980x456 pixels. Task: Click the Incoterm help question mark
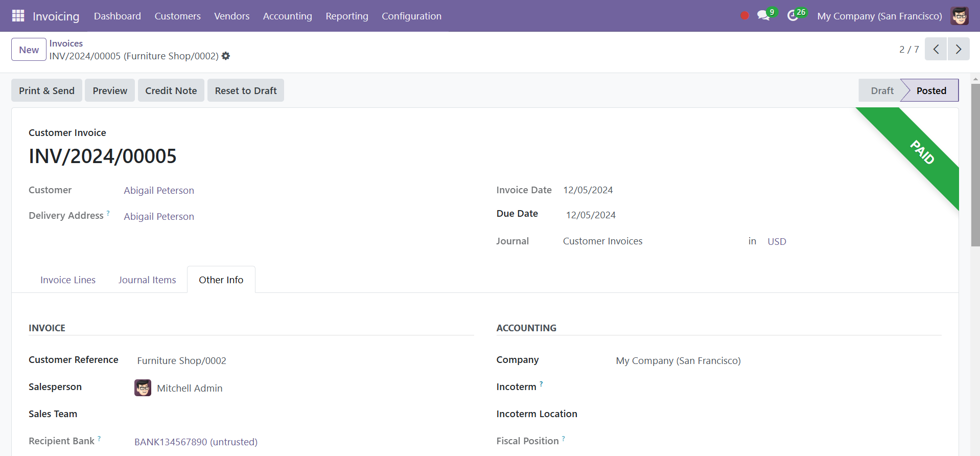pyautogui.click(x=541, y=384)
